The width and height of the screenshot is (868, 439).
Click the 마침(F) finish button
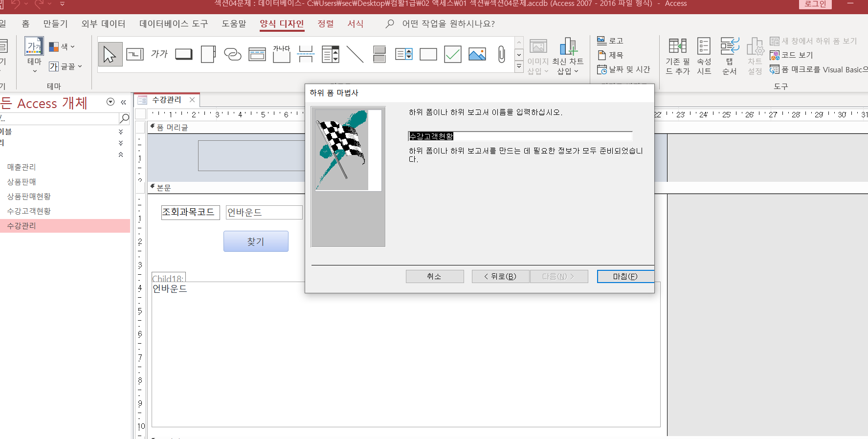[x=625, y=277]
